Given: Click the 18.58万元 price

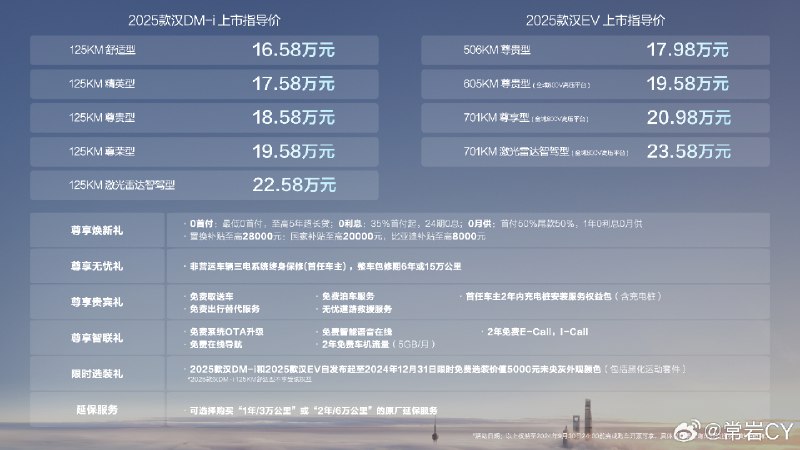Looking at the screenshot, I should point(293,117).
